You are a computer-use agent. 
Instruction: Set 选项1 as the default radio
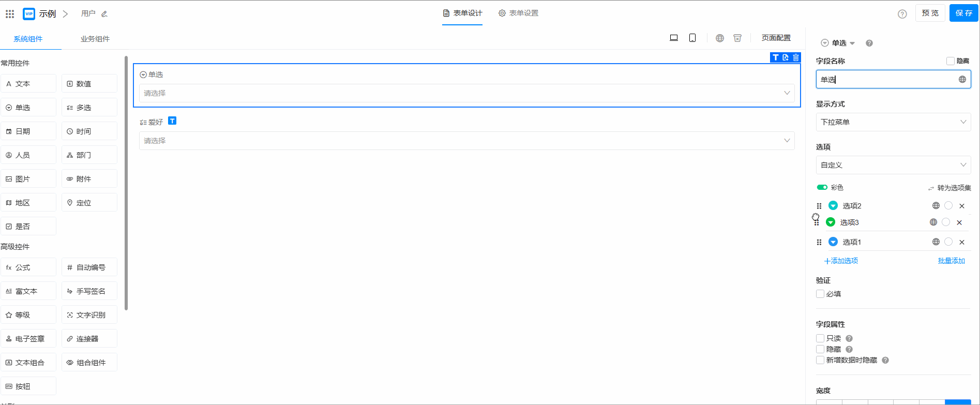coord(948,242)
